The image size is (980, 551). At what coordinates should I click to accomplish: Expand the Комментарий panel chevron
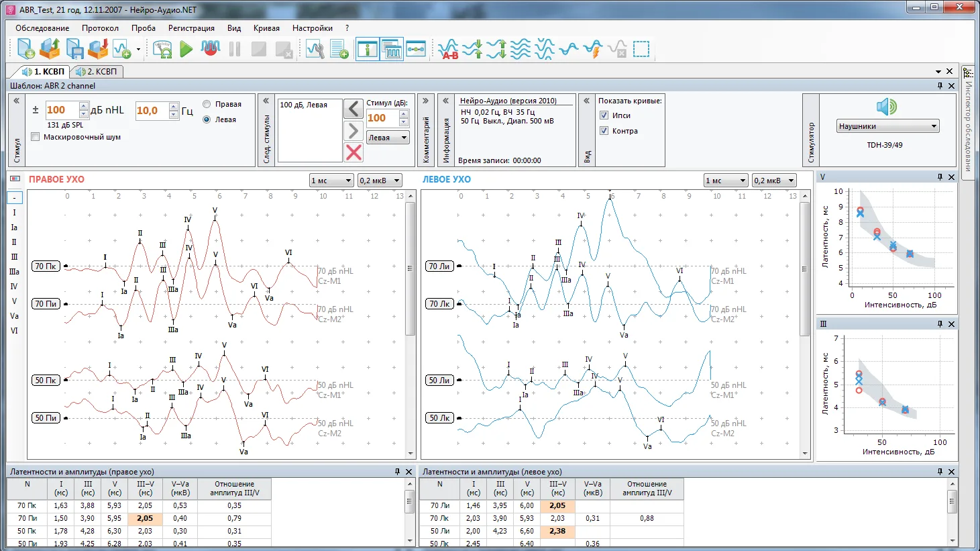[x=425, y=101]
